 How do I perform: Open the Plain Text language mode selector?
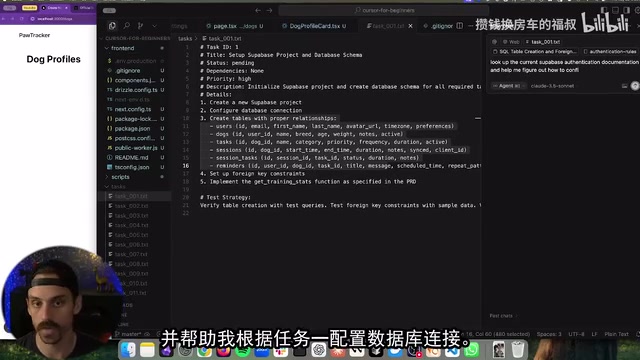616,334
